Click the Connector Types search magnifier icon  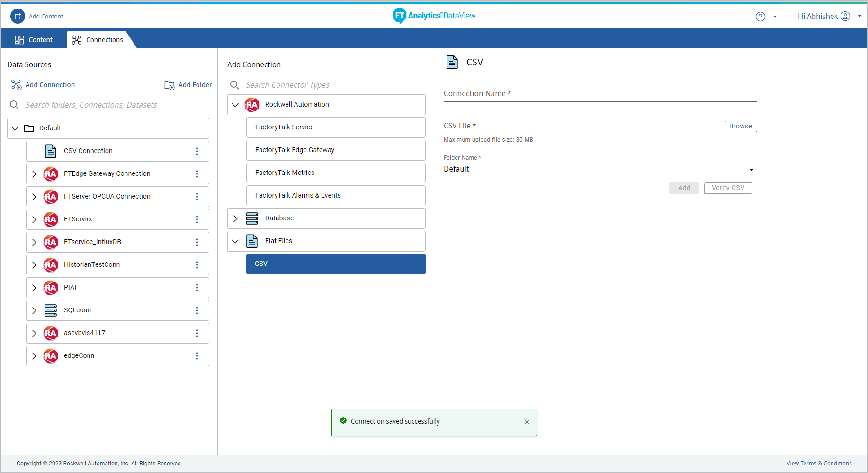234,85
